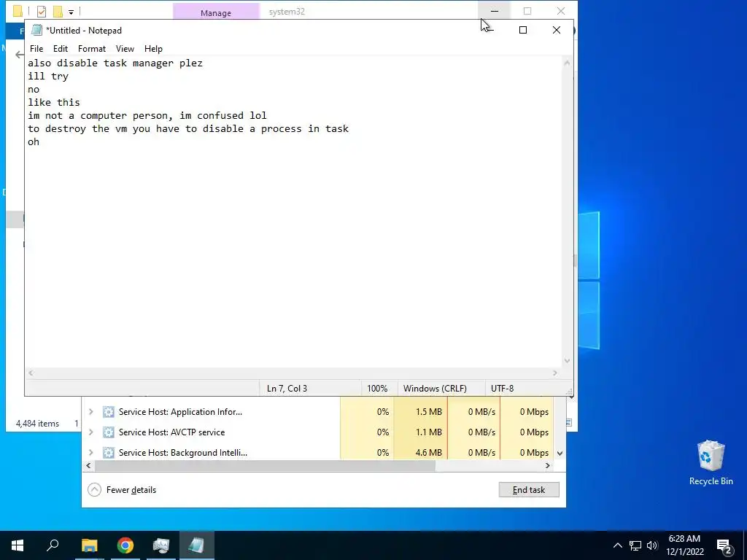
Task: Open Notepad Help menu
Action: click(153, 49)
